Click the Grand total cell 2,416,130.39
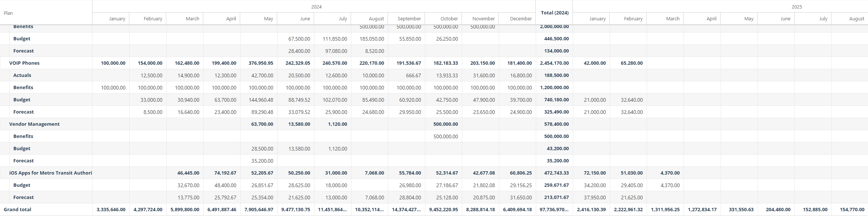This screenshot has width=868, height=216. pyautogui.click(x=591, y=209)
